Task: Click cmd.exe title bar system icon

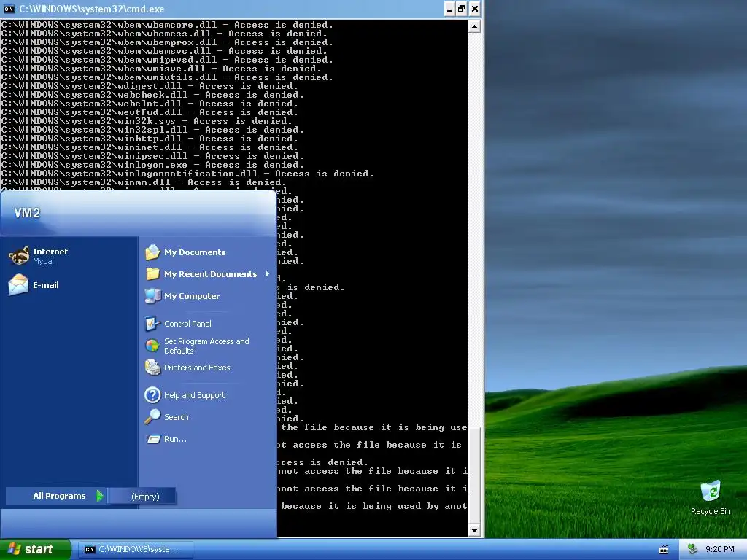Action: coord(9,9)
